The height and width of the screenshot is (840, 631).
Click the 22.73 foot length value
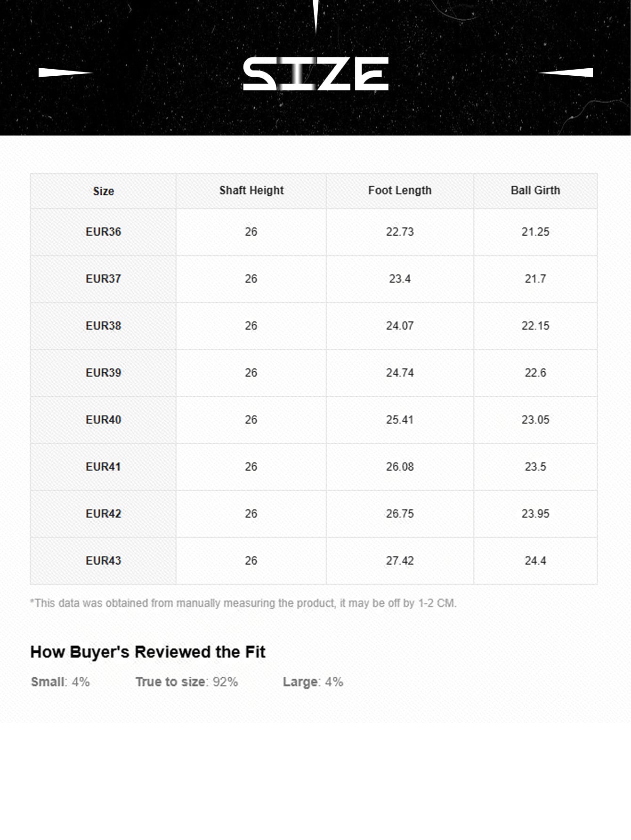click(x=400, y=232)
